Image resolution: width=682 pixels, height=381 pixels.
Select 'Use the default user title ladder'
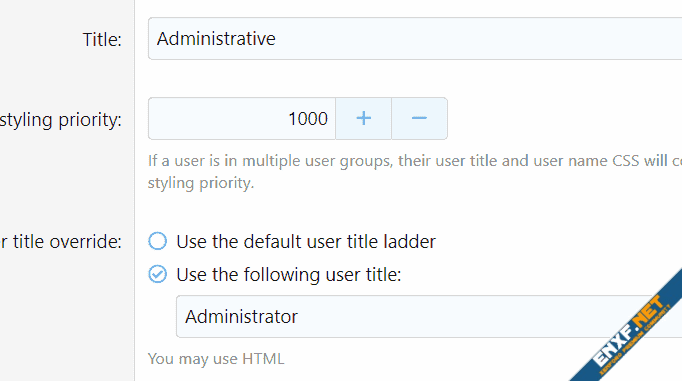157,241
